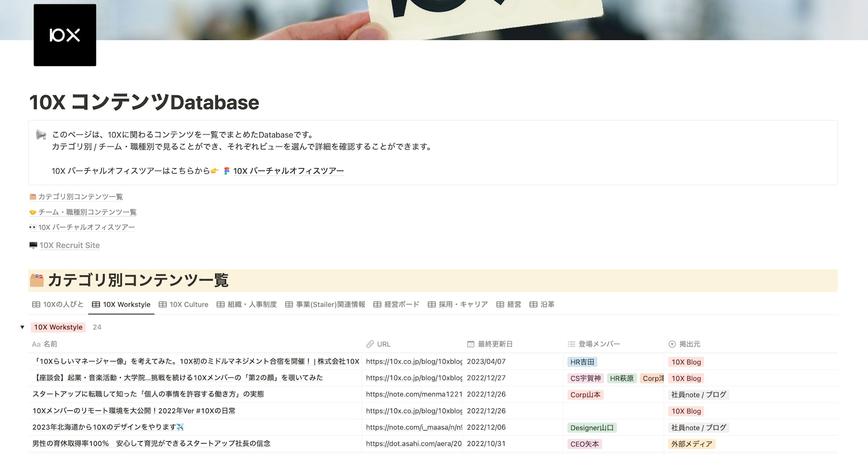Viewport: 868px width, 458px height.
Task: Open the 採用・キャリア view tab
Action: click(x=458, y=305)
